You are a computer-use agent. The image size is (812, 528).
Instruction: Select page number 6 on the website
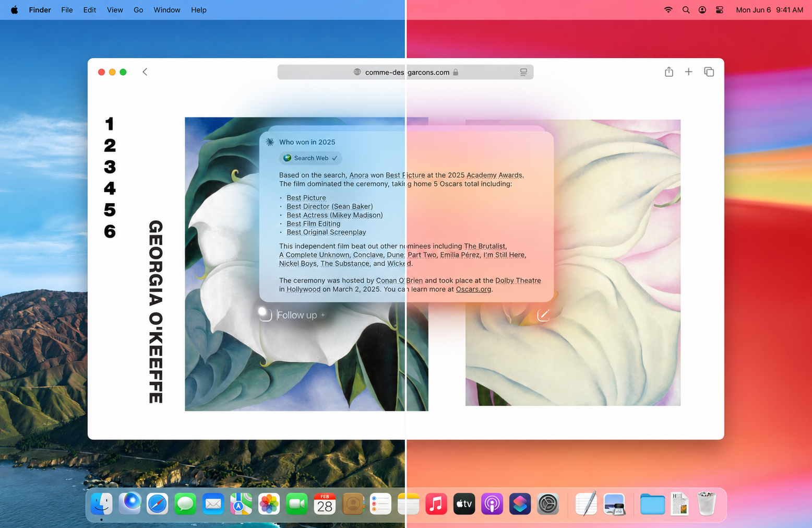pyautogui.click(x=110, y=231)
